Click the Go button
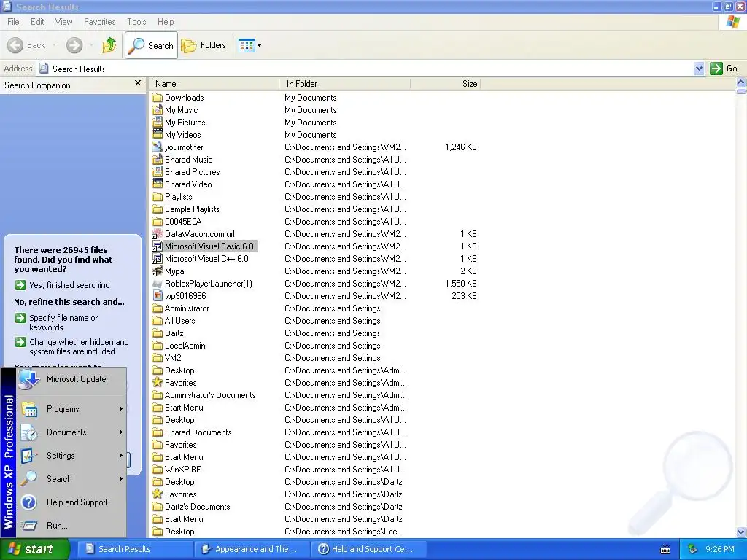The image size is (747, 560). pos(724,69)
